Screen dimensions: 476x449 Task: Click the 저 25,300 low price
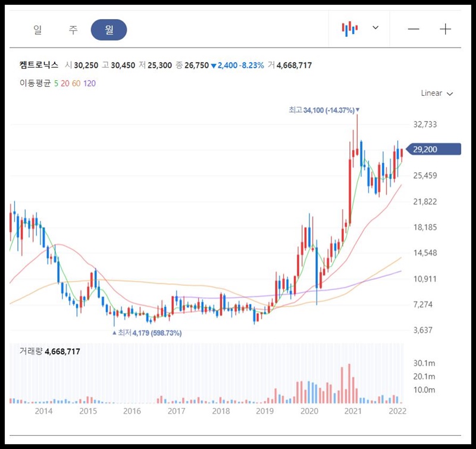[x=155, y=66]
